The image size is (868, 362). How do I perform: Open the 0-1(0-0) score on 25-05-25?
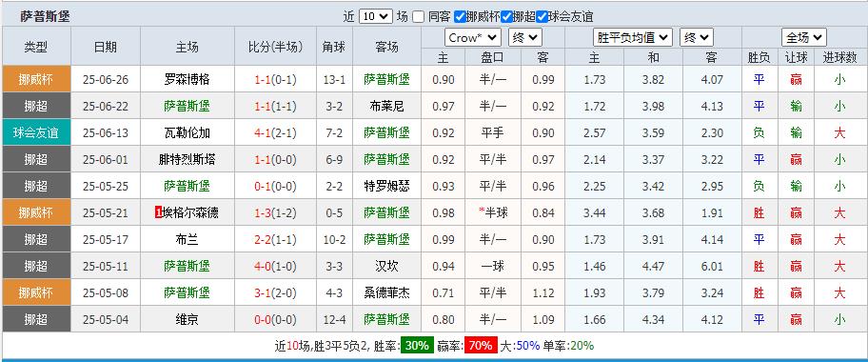point(275,186)
